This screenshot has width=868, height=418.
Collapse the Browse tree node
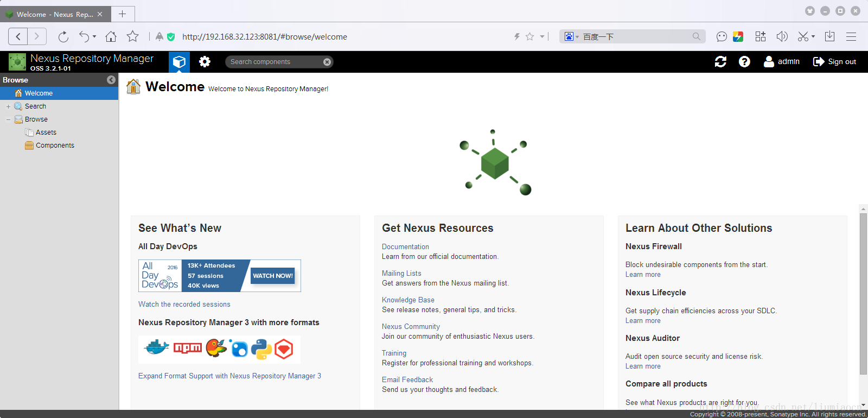pyautogui.click(x=8, y=119)
